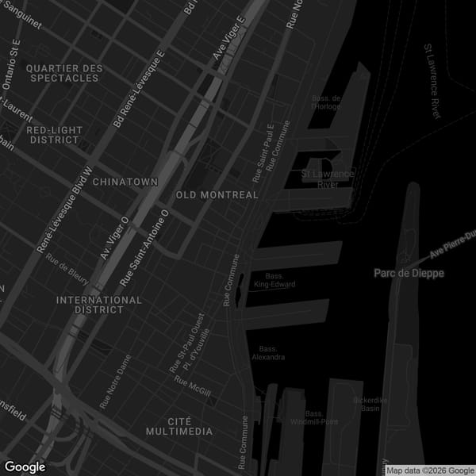Click the Chinatown neighborhood label

125,182
